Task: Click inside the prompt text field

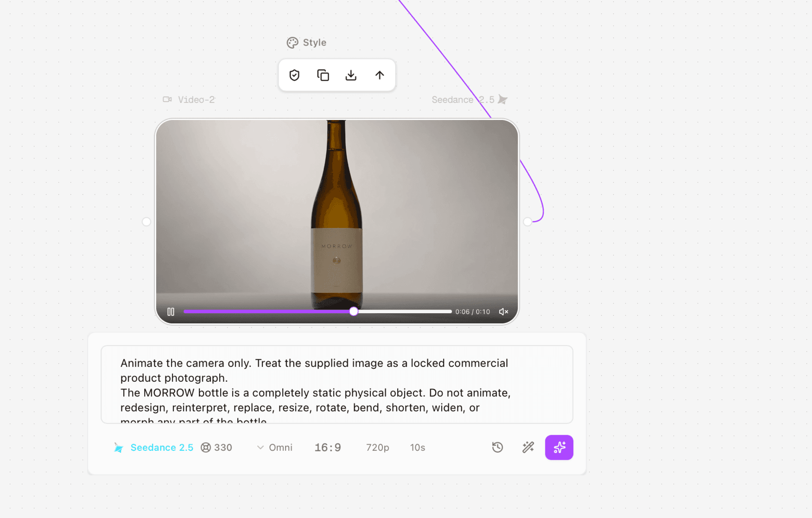Action: [337, 385]
